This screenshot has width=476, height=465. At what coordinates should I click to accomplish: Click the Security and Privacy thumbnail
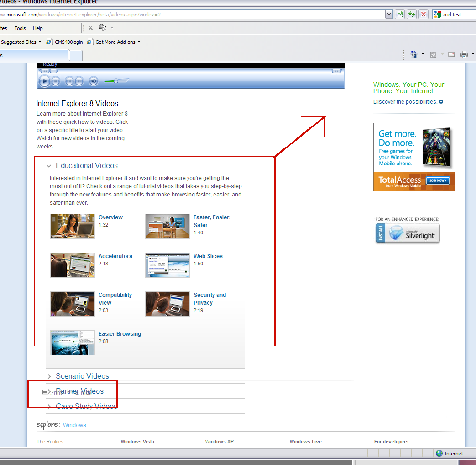pyautogui.click(x=167, y=304)
